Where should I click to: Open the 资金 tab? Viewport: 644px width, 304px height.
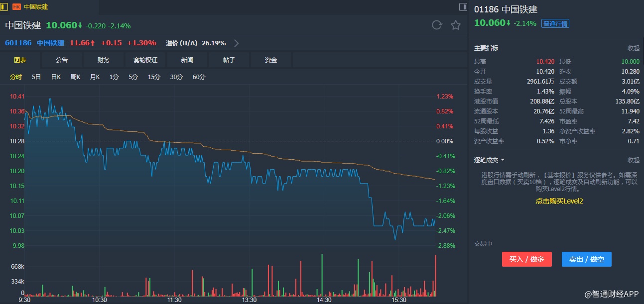[x=271, y=60]
